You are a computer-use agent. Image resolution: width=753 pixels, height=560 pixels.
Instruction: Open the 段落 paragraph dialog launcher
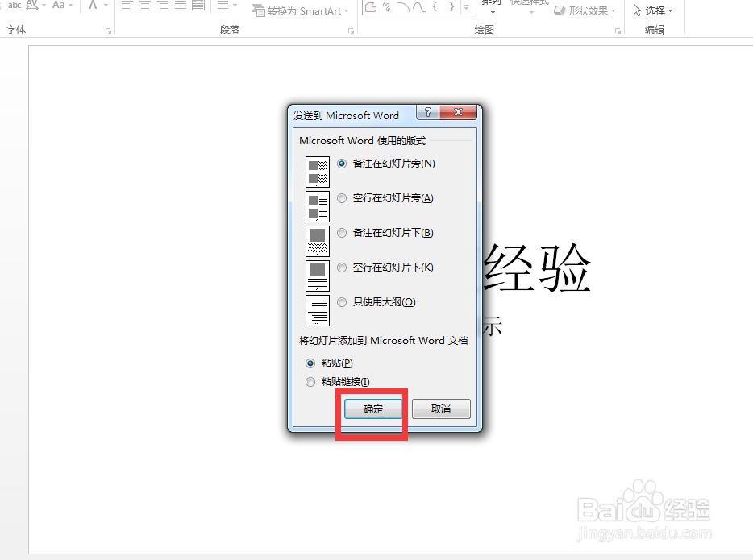pyautogui.click(x=351, y=31)
